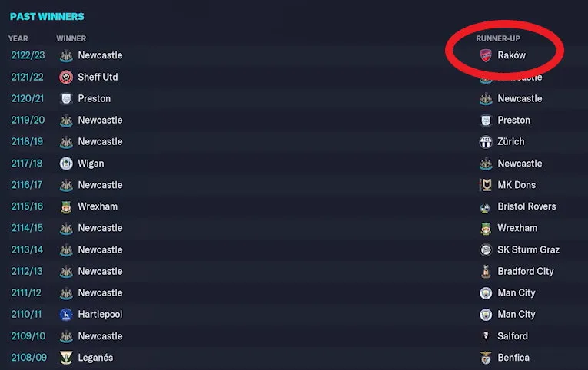Click the Sheff Utd club badge
588x370 pixels.
coord(66,77)
